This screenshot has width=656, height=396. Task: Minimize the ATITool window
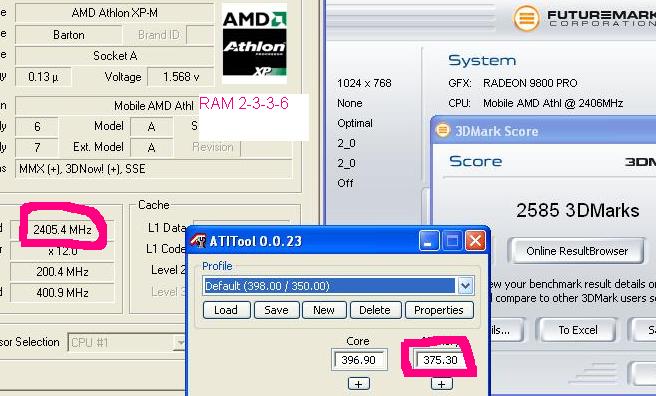(x=428, y=241)
